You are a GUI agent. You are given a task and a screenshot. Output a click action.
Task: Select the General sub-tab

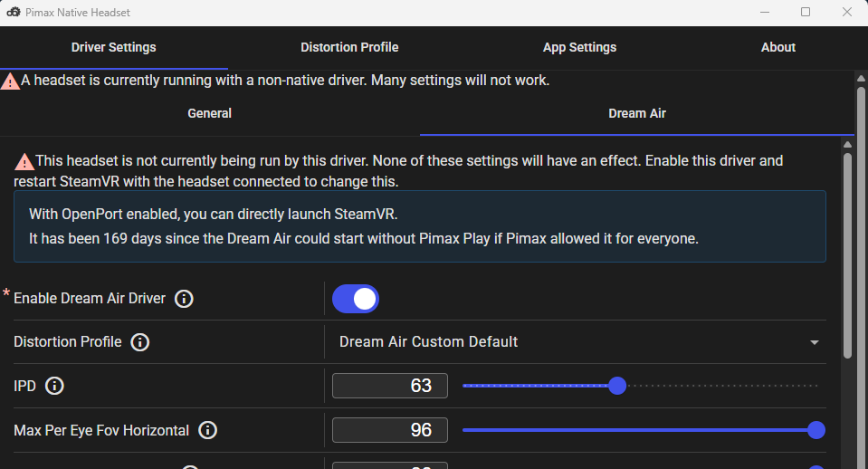point(209,113)
